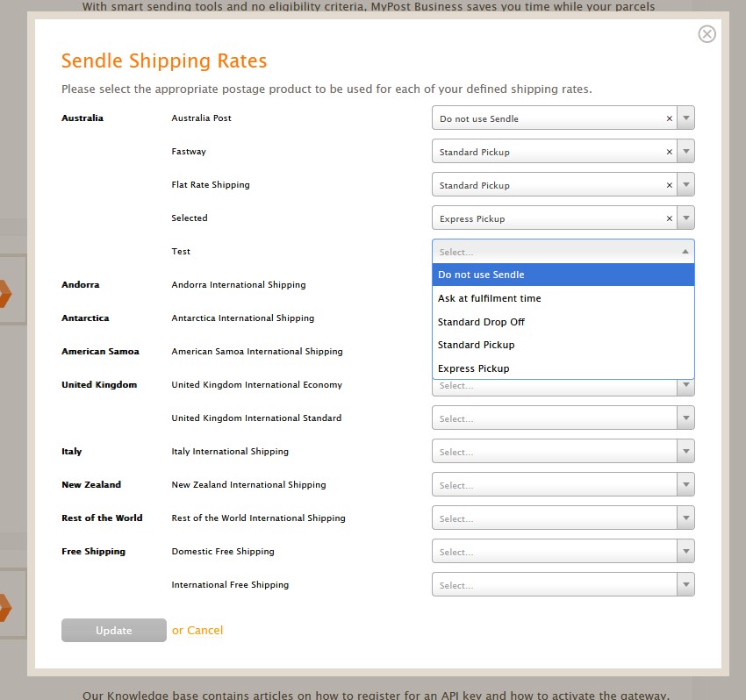
Task: Close the Sendle Shipping Rates dialog
Action: [x=707, y=34]
